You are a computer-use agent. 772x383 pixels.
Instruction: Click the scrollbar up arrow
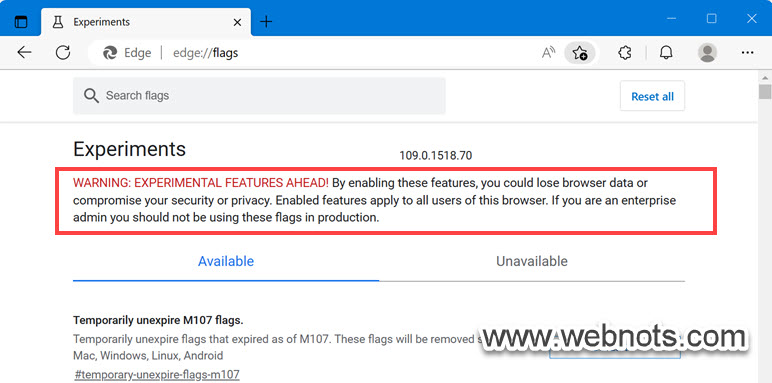[x=765, y=77]
